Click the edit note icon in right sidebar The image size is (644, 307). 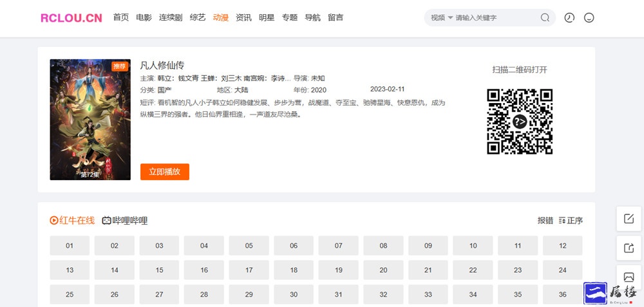click(x=629, y=219)
